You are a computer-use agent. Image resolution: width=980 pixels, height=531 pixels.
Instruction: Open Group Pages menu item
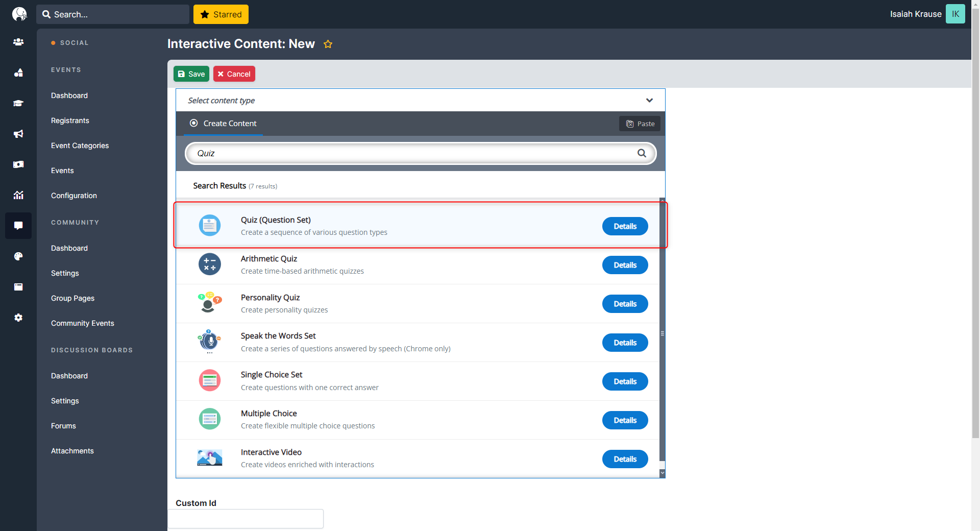click(72, 298)
